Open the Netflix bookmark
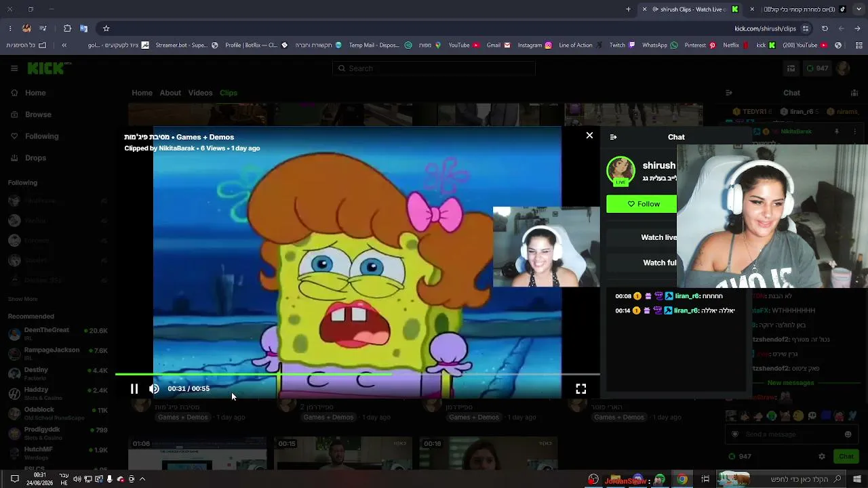The height and width of the screenshot is (488, 868). (x=736, y=45)
